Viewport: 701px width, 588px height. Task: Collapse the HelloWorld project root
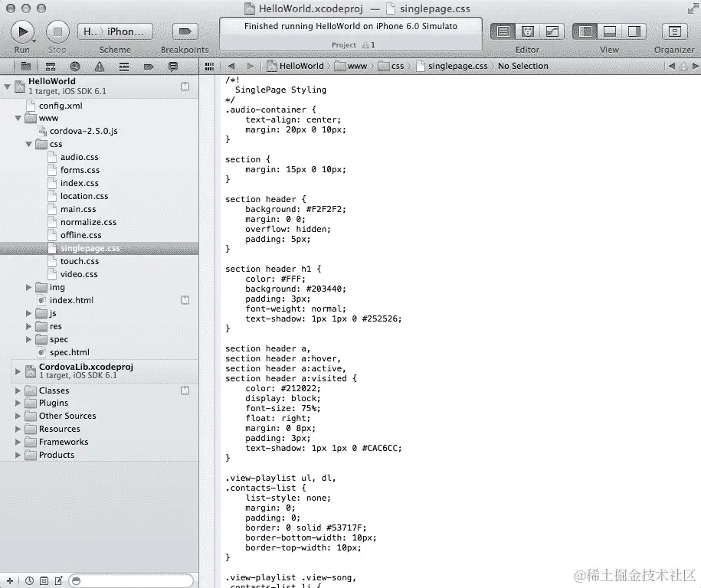click(x=7, y=87)
